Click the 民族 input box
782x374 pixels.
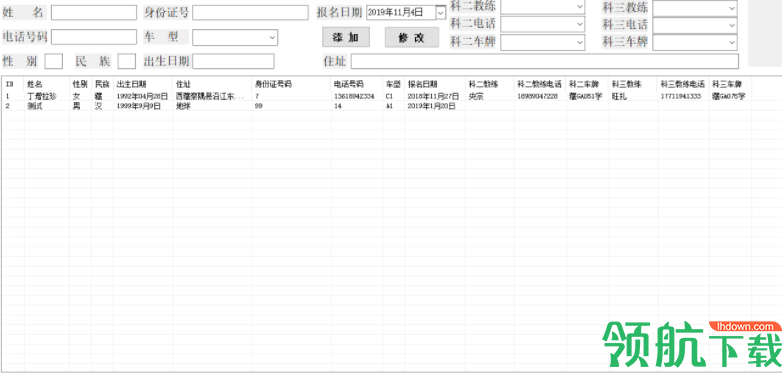pyautogui.click(x=127, y=61)
